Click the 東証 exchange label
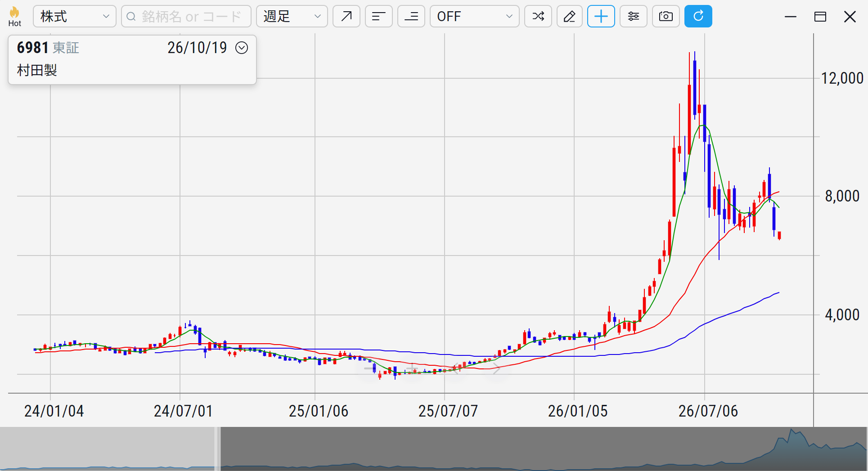Viewport: 868px width, 471px height. pyautogui.click(x=66, y=48)
